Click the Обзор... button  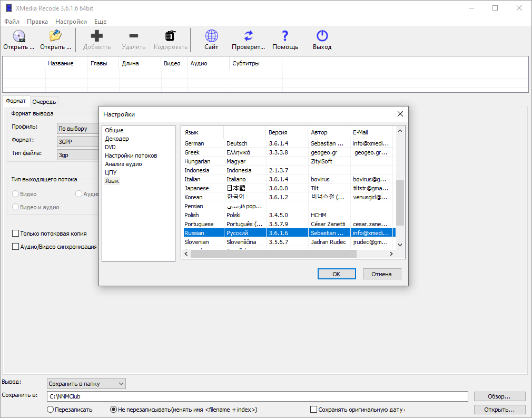click(x=499, y=396)
